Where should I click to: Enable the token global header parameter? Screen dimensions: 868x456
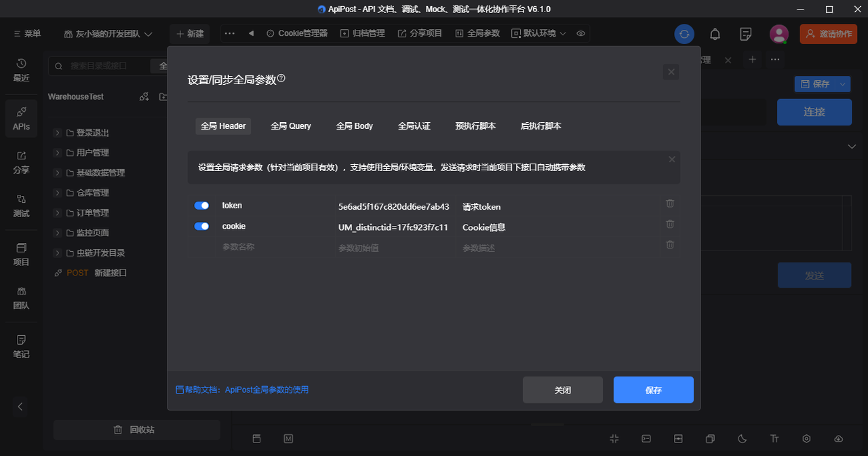coord(201,204)
